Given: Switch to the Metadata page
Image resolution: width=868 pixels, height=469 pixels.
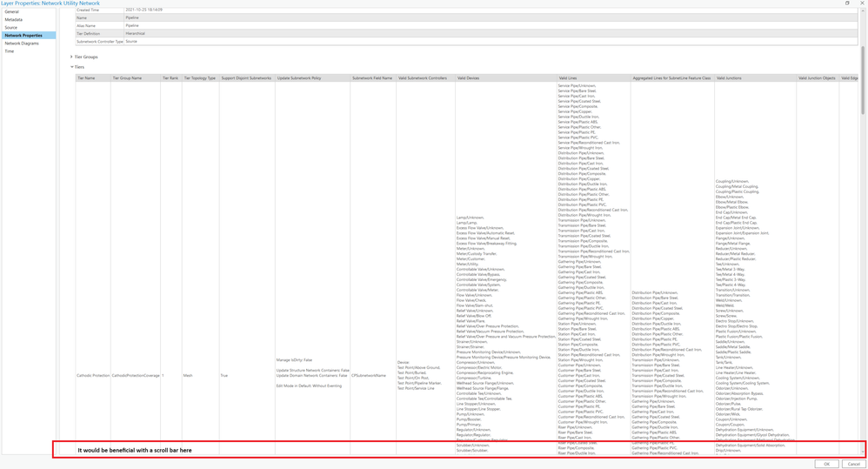Looking at the screenshot, I should 13,19.
